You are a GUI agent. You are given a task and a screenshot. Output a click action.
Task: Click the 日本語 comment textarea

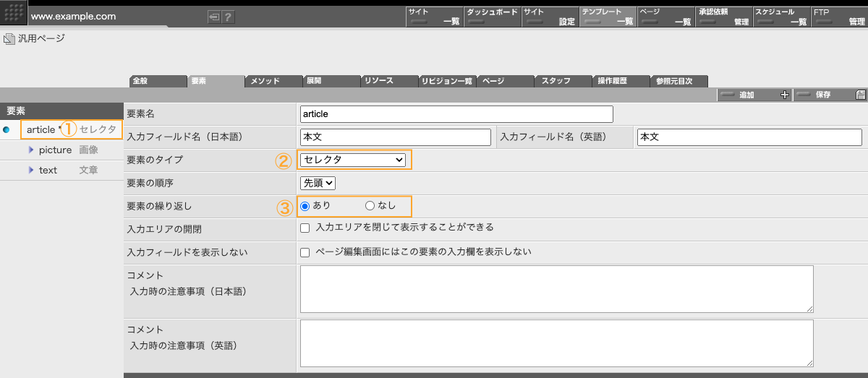[557, 290]
